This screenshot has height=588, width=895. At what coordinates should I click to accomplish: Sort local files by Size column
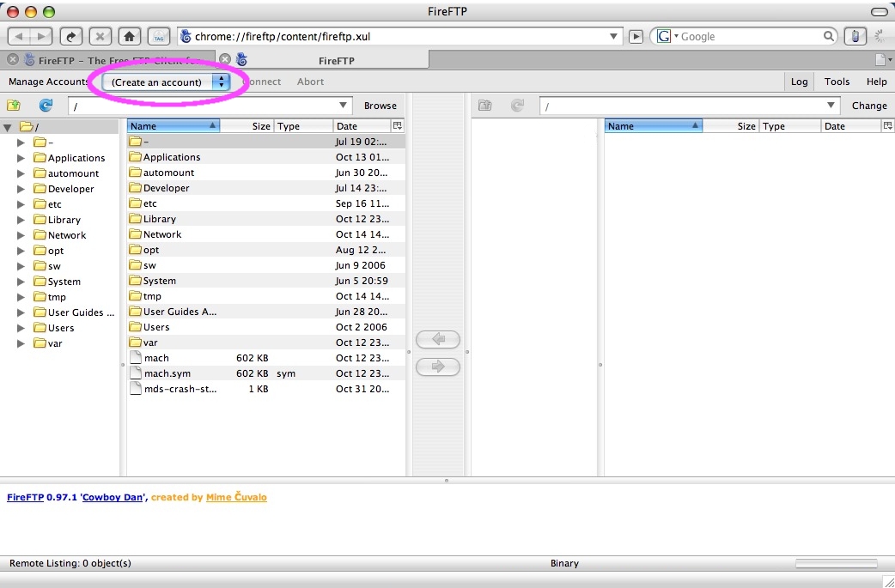[x=247, y=126]
